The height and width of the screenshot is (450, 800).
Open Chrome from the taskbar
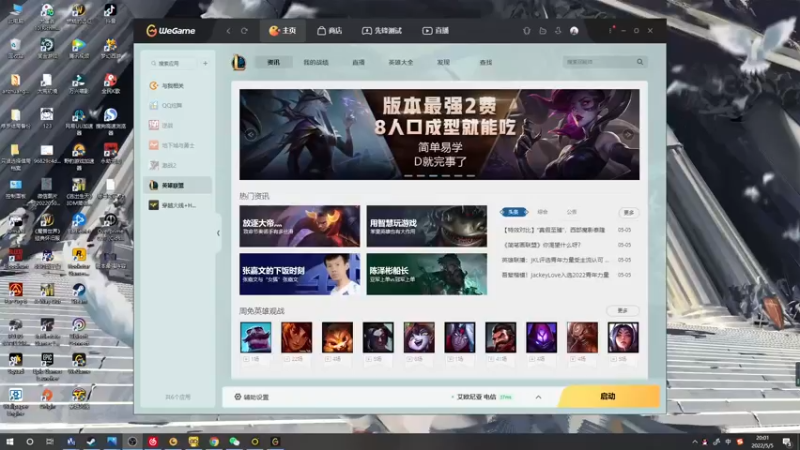[x=214, y=441]
